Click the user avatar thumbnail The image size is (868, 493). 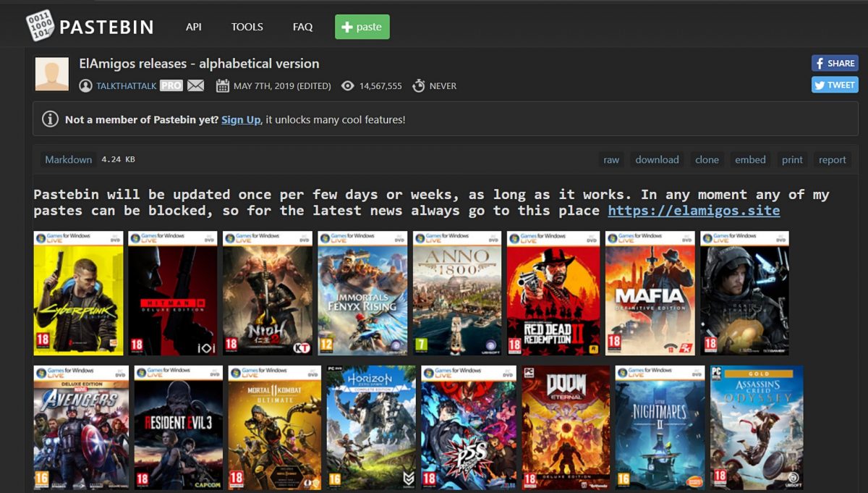pos(52,74)
